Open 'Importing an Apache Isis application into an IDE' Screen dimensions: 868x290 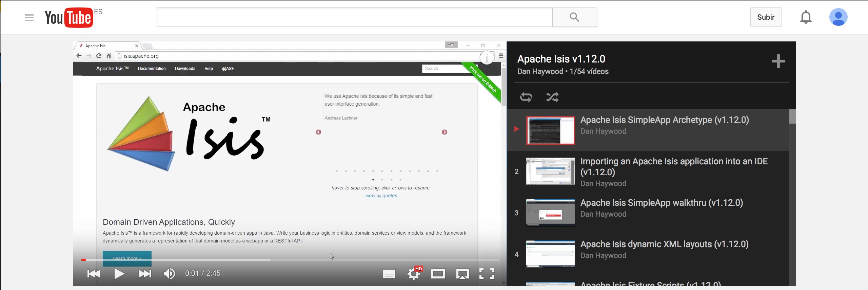point(674,166)
